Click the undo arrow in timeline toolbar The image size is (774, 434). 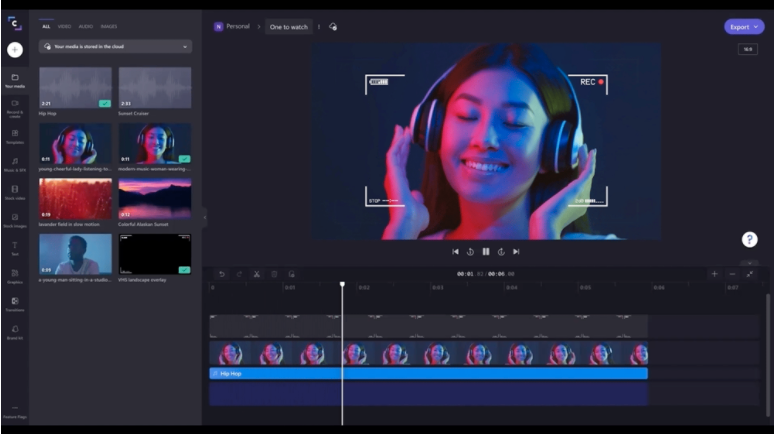tap(222, 273)
